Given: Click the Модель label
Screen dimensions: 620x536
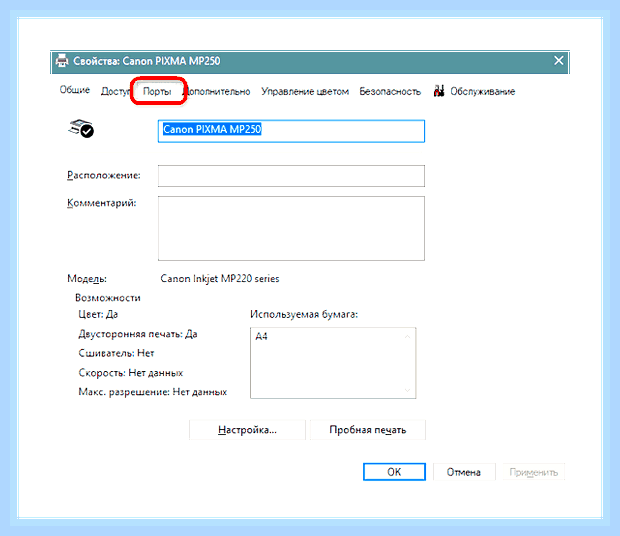Looking at the screenshot, I should [87, 279].
